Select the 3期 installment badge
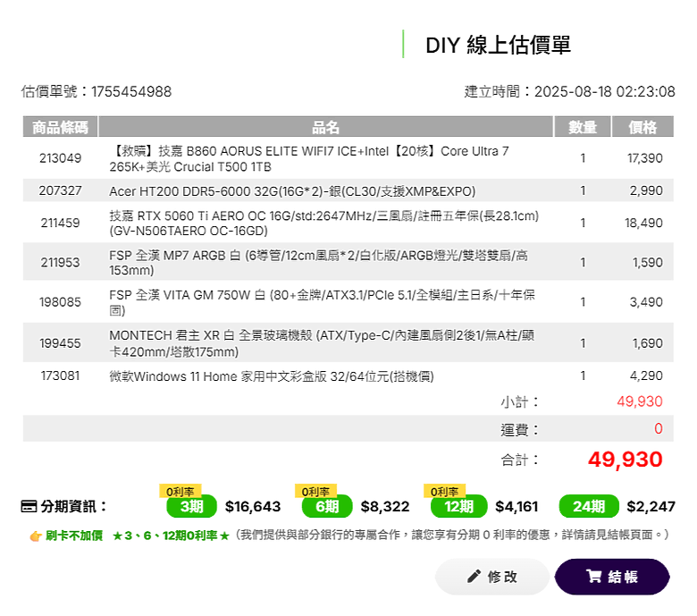The width and height of the screenshot is (697, 616). tap(191, 506)
